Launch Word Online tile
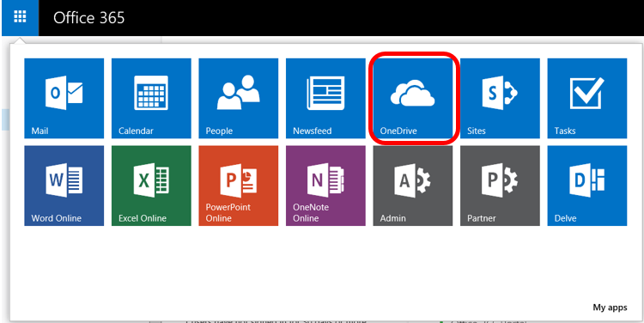 64,186
